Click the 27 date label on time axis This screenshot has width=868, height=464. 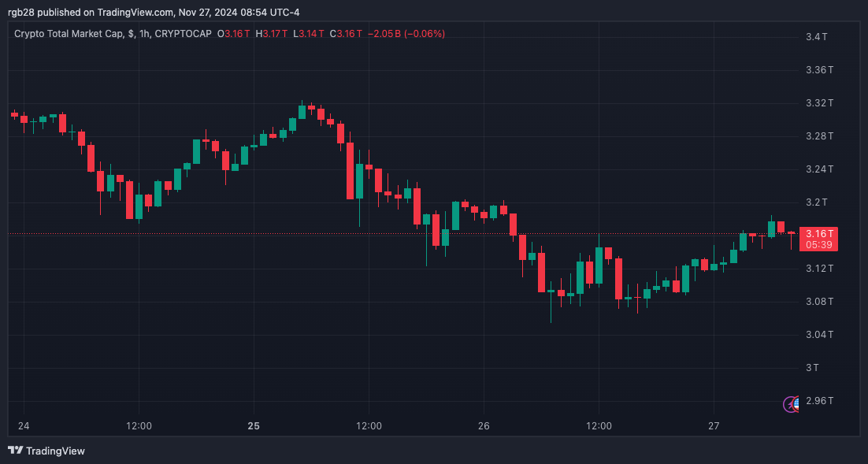tap(714, 425)
